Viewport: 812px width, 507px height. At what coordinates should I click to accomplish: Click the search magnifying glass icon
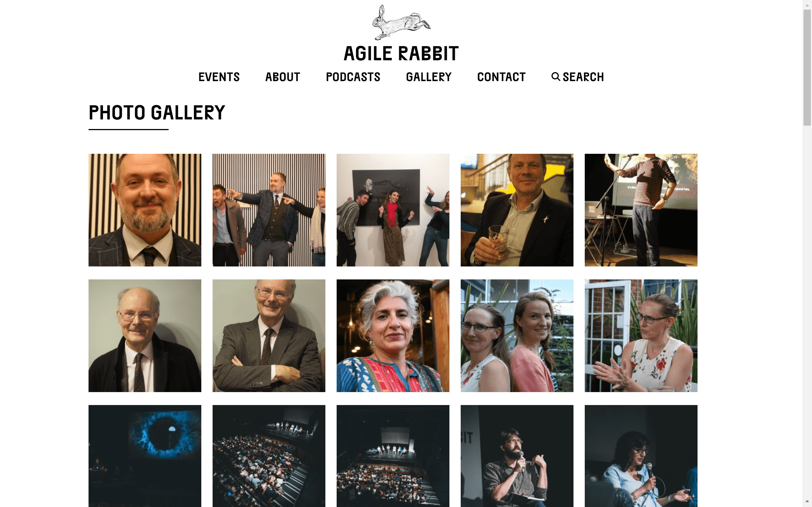(556, 77)
